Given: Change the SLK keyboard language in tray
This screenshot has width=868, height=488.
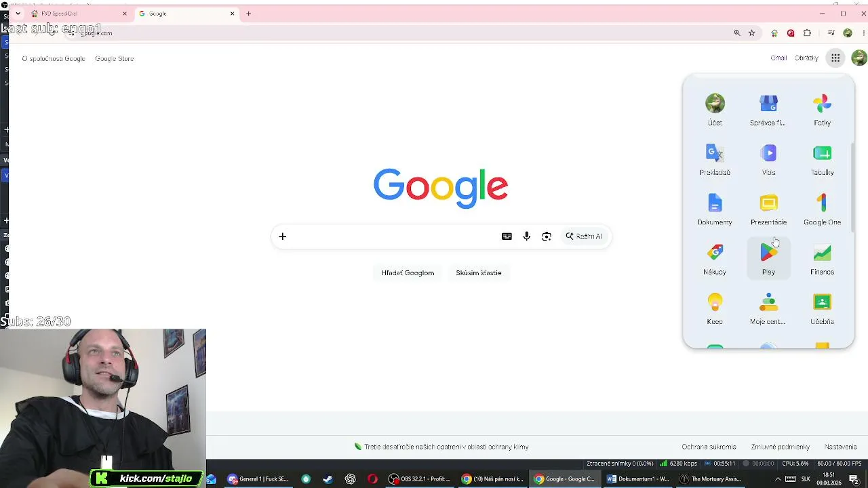Looking at the screenshot, I should coord(806,479).
